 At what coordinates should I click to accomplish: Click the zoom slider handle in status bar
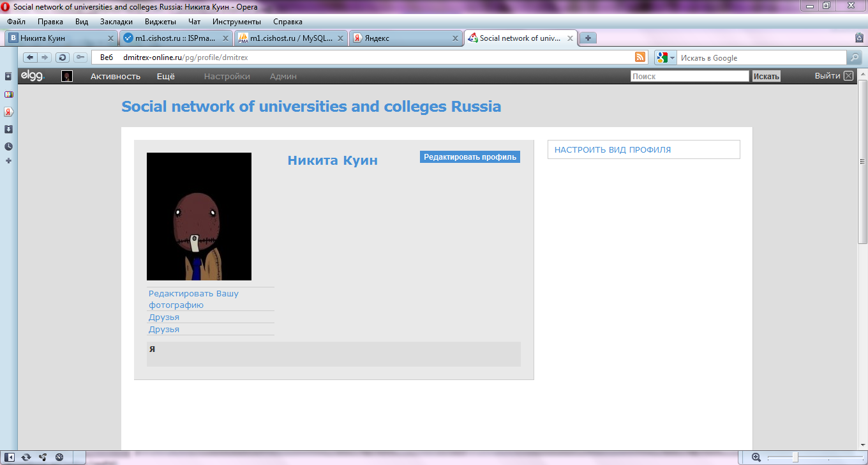tap(795, 457)
